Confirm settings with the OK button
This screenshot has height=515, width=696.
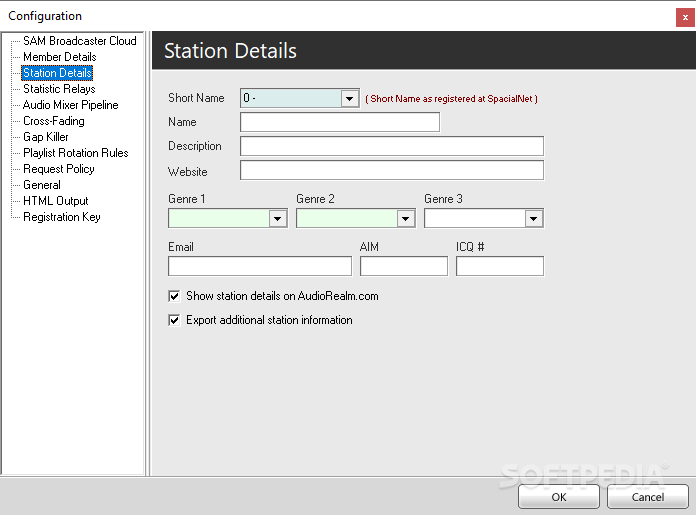point(559,497)
